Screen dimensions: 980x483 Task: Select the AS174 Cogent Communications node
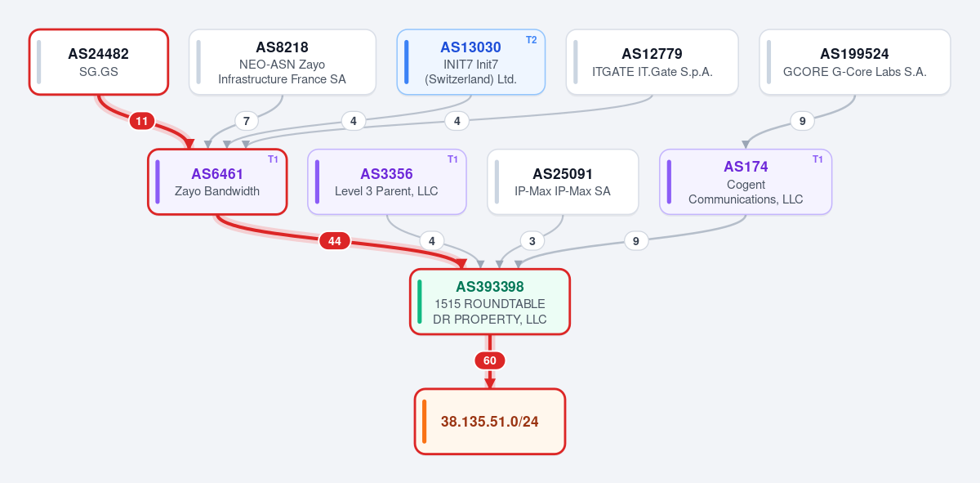(x=746, y=181)
